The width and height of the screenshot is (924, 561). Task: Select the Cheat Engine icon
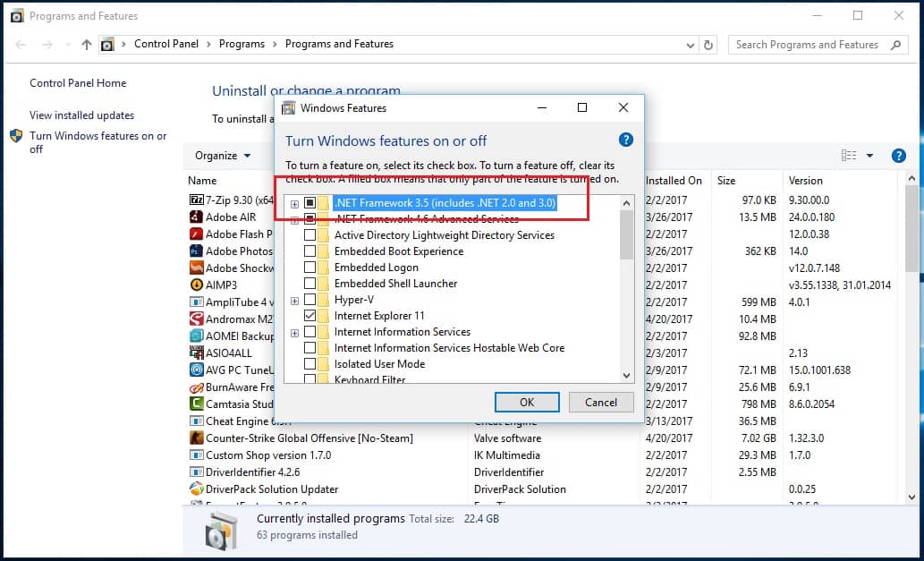[196, 421]
